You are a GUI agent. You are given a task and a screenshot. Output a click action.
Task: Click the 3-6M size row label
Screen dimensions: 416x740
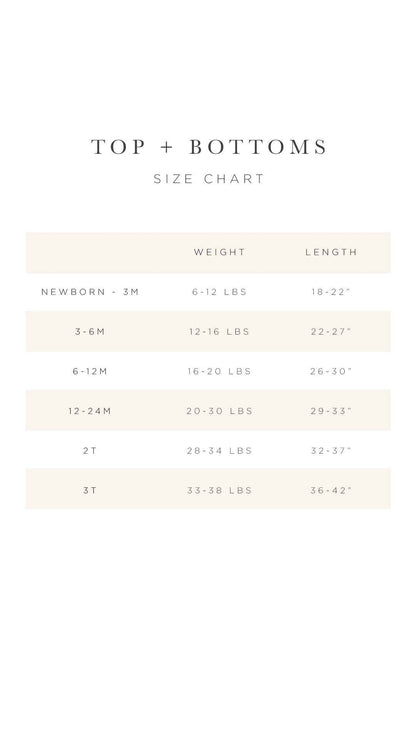pos(90,331)
